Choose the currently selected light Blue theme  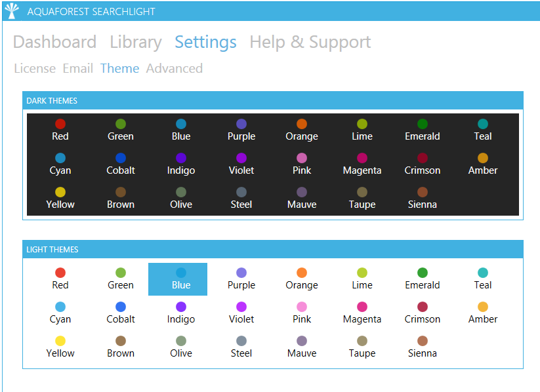click(180, 278)
